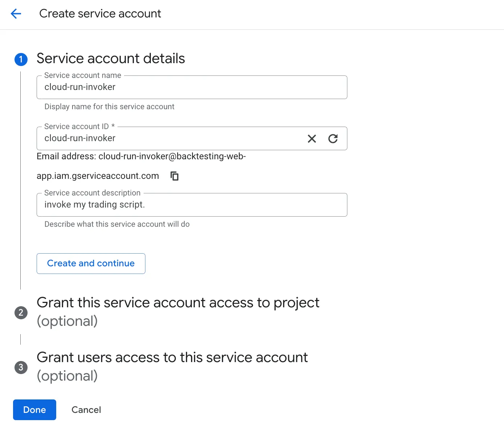Click the Create service account page title
The height and width of the screenshot is (439, 504).
coord(100,13)
